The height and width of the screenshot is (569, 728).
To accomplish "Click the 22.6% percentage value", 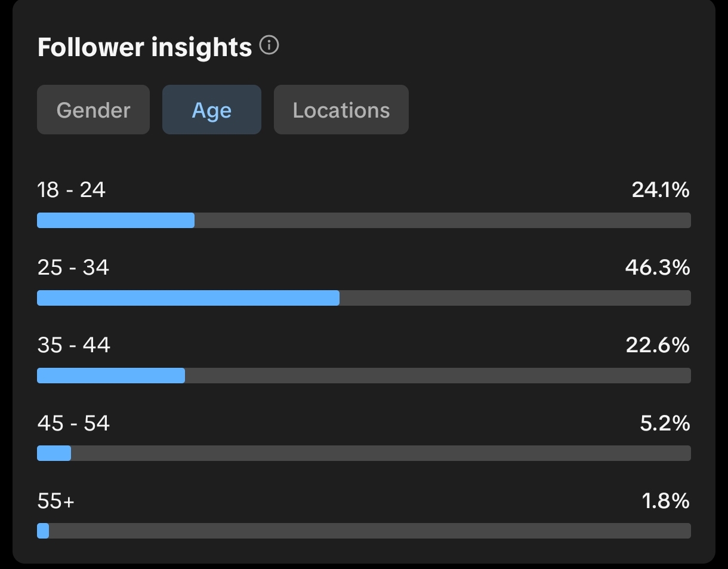I will click(x=658, y=345).
